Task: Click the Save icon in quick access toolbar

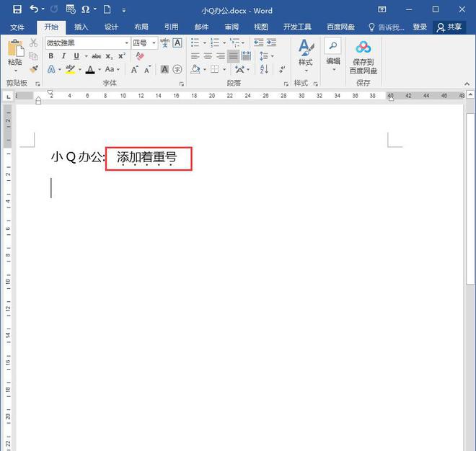Action: 17,9
